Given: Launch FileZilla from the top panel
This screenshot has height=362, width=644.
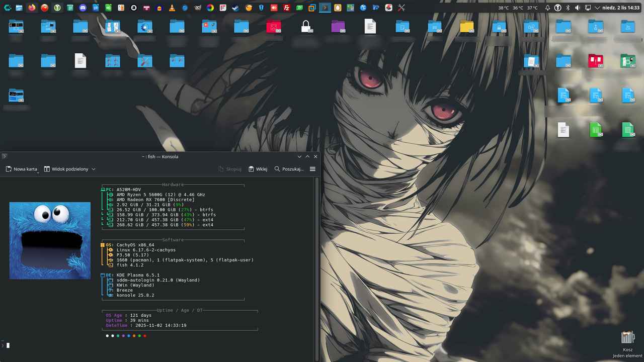Looking at the screenshot, I should [x=287, y=8].
